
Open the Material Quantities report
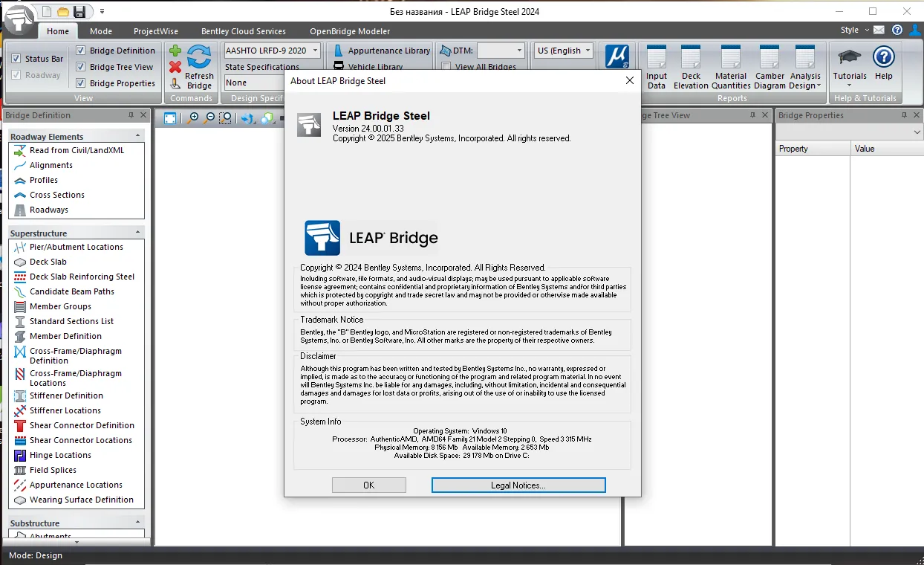click(x=731, y=68)
